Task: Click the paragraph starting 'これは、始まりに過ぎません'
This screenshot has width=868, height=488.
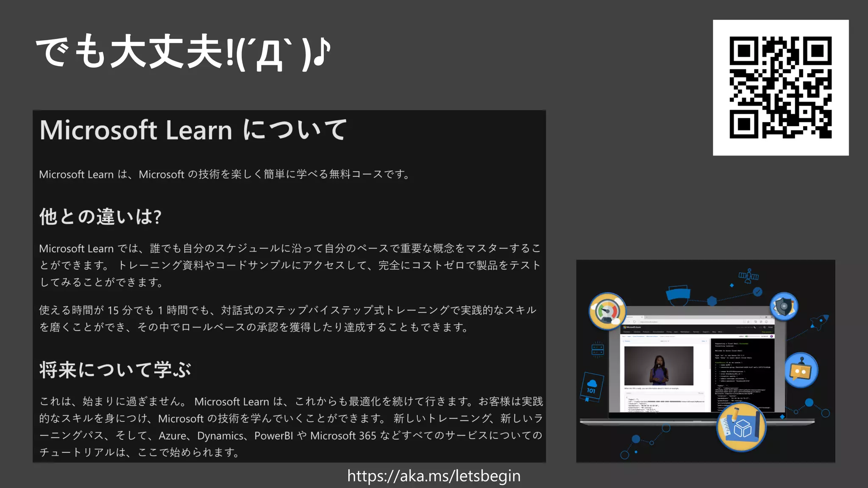Action: pos(291,427)
